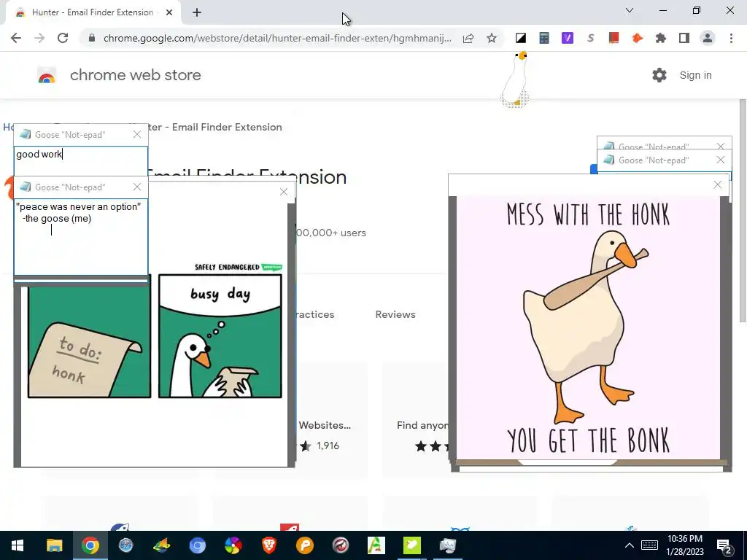Open the tab search chevron
The width and height of the screenshot is (747, 560).
630,10
